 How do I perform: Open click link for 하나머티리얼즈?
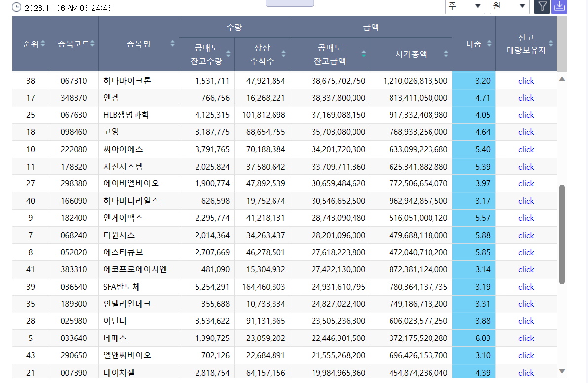(526, 201)
